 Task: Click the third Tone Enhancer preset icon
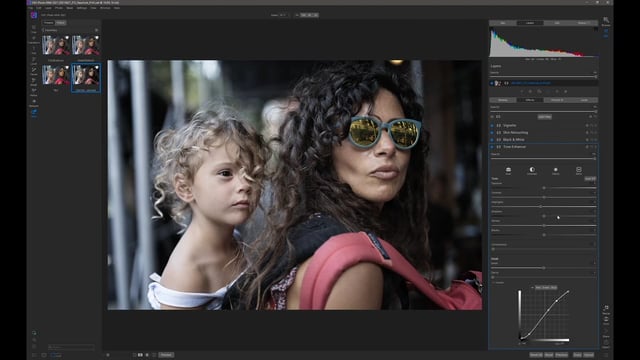556,170
